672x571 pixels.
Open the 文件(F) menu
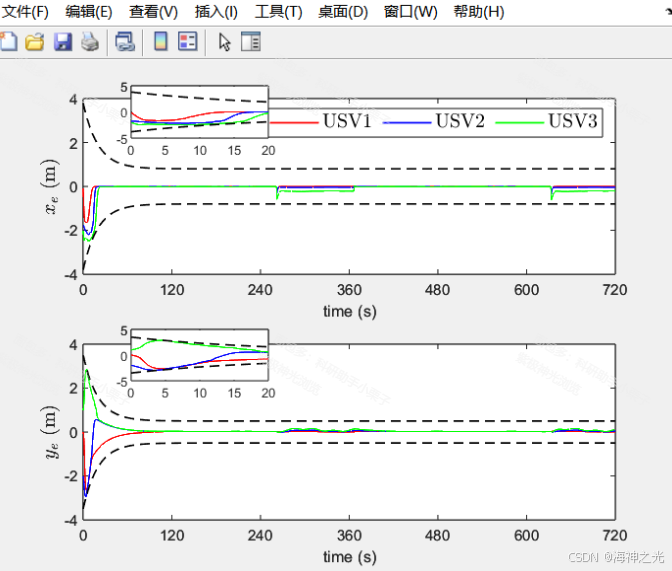(x=24, y=12)
